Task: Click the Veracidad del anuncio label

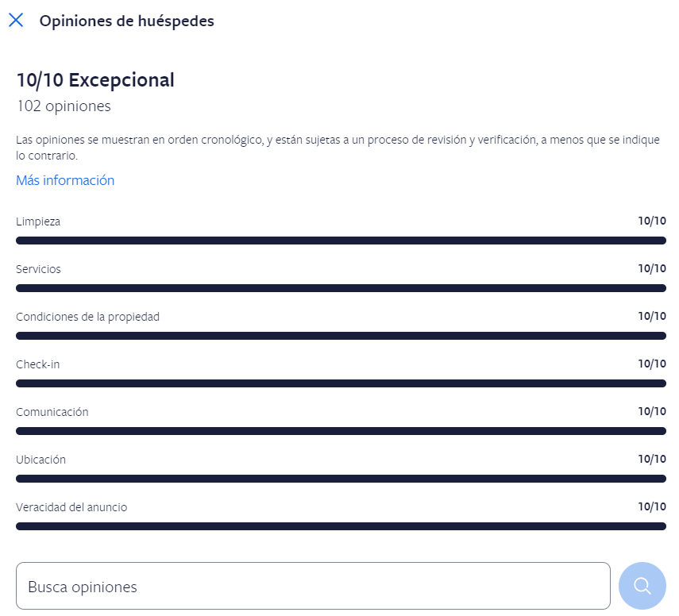Action: click(x=71, y=507)
